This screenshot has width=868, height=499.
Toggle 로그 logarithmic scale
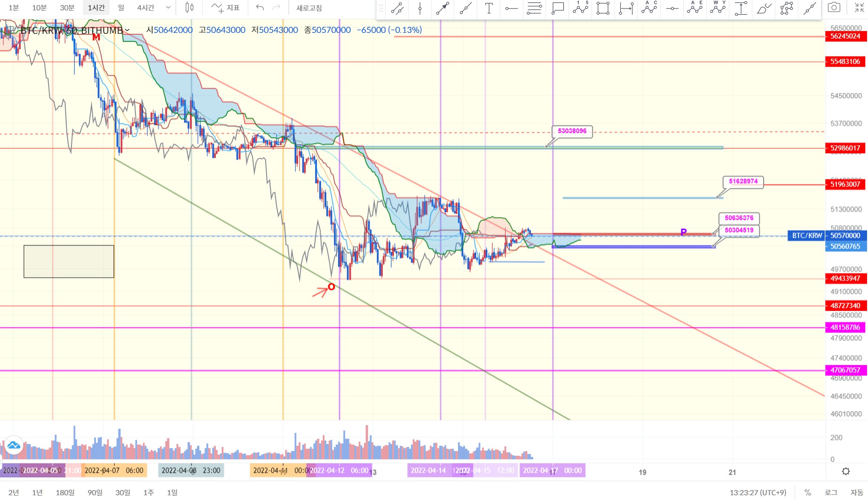click(x=831, y=492)
